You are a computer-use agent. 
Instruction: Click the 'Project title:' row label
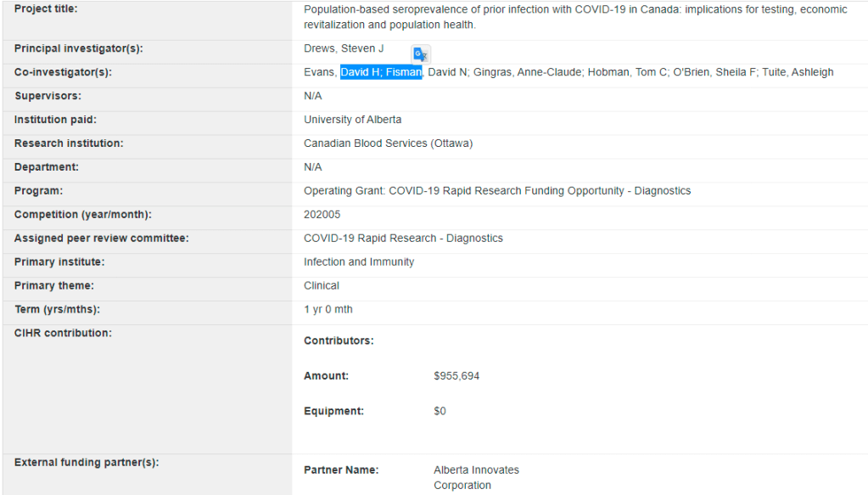(x=45, y=9)
